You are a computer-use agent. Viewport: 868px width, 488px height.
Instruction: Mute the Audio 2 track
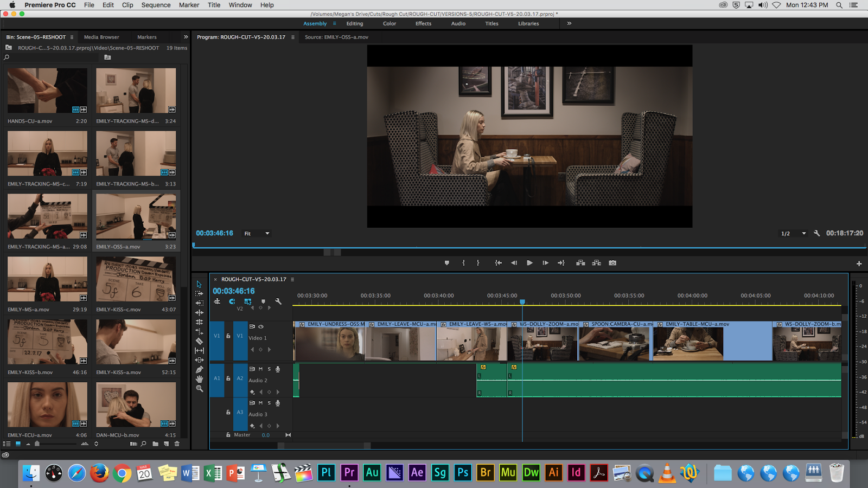pyautogui.click(x=260, y=369)
